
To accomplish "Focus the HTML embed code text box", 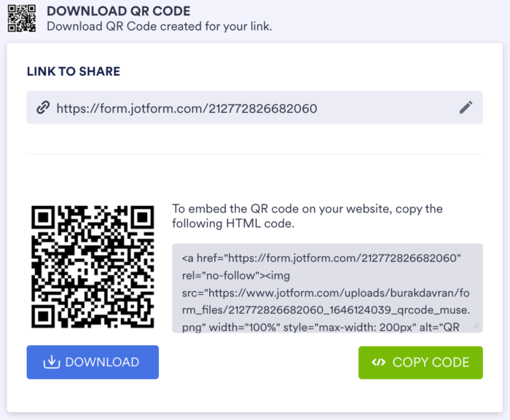I will tap(326, 288).
